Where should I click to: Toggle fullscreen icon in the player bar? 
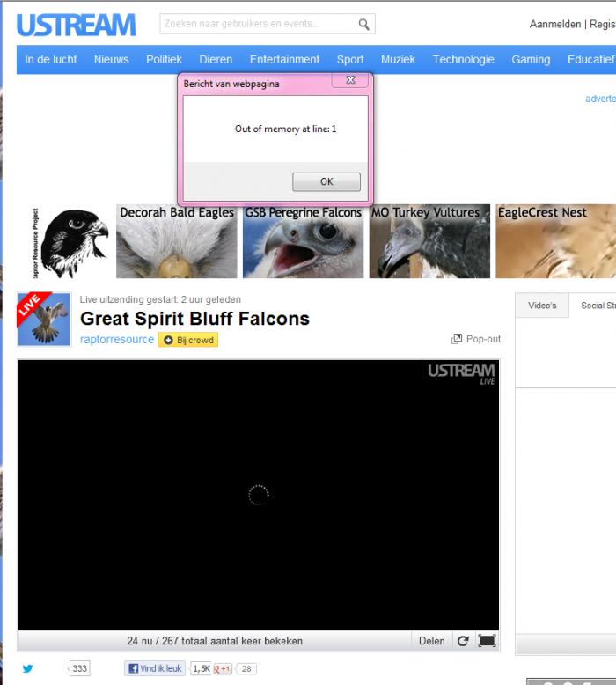tap(487, 641)
